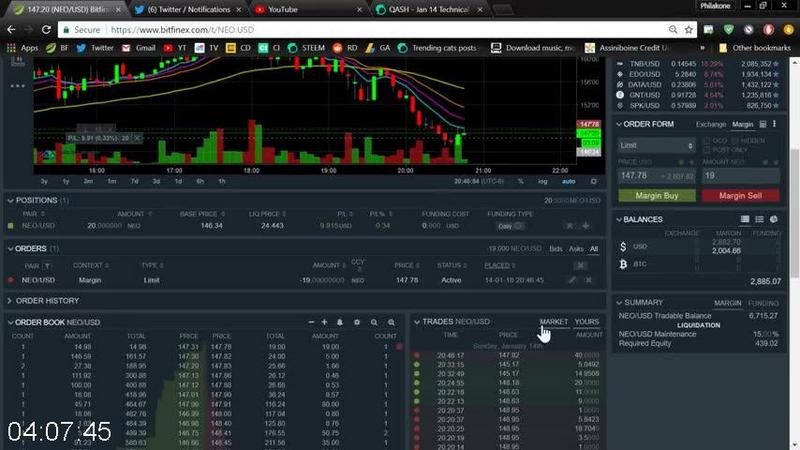Increase order book precision with plus icon
Viewport: 800px width, 450px height.
324,322
